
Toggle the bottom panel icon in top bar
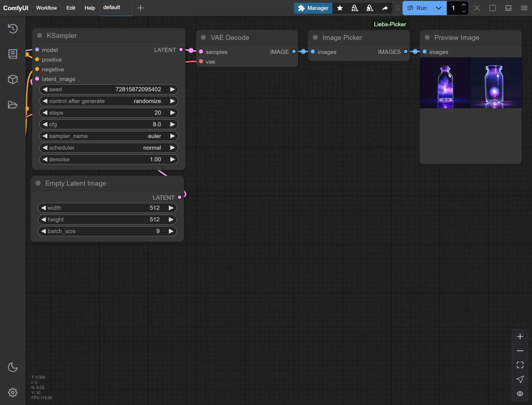click(508, 8)
